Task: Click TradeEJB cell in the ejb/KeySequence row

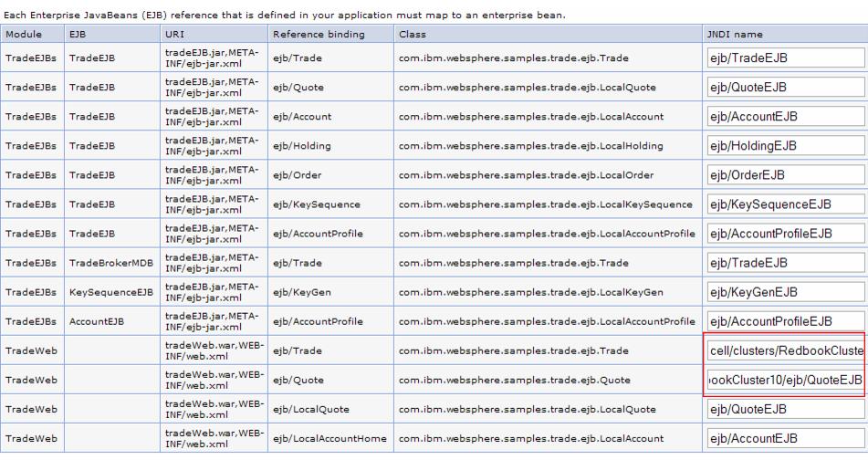Action: click(92, 204)
